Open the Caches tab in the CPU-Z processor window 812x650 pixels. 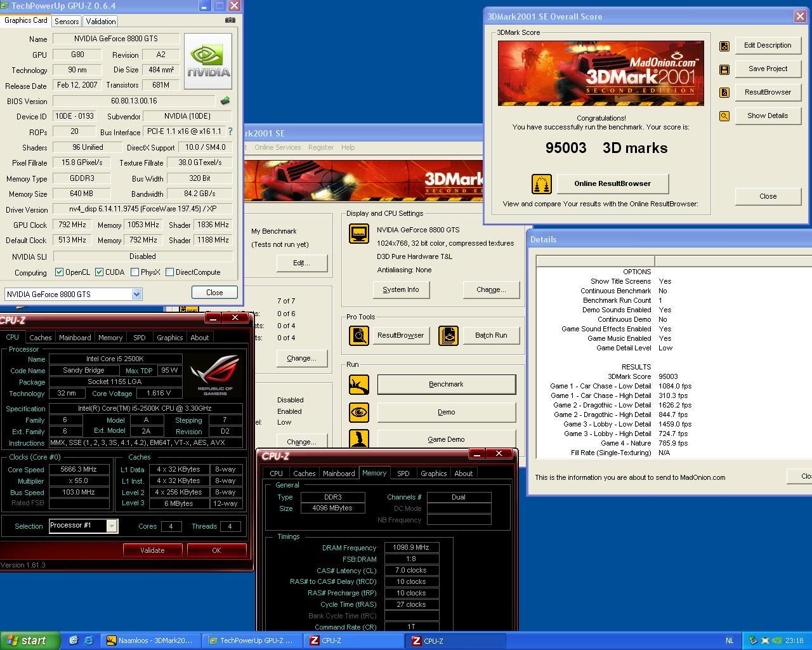pyautogui.click(x=40, y=337)
